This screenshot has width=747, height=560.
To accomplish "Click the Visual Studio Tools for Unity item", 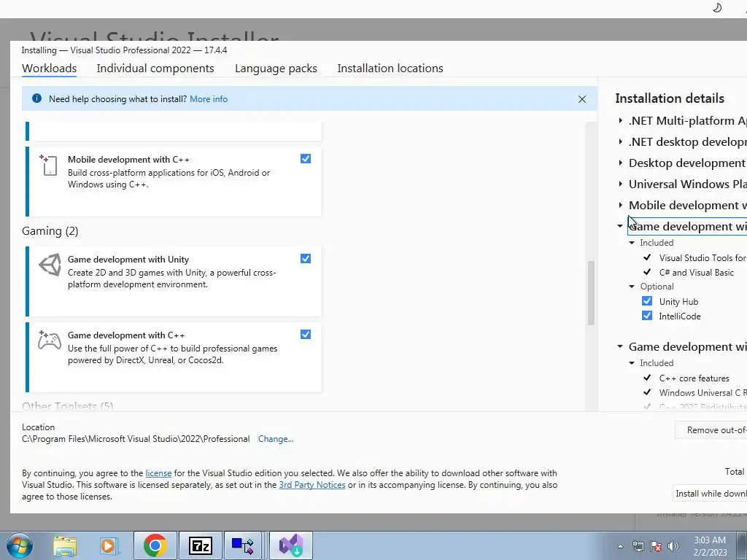I will pyautogui.click(x=703, y=257).
